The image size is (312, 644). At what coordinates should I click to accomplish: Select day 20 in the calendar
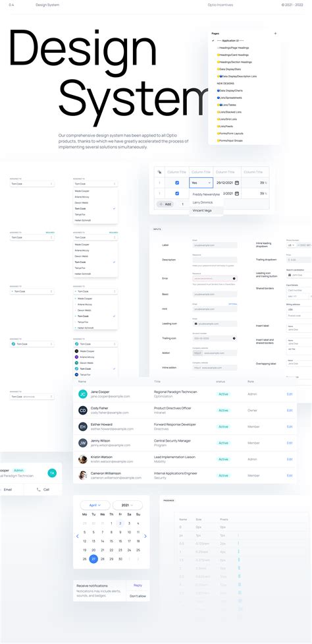93,550
